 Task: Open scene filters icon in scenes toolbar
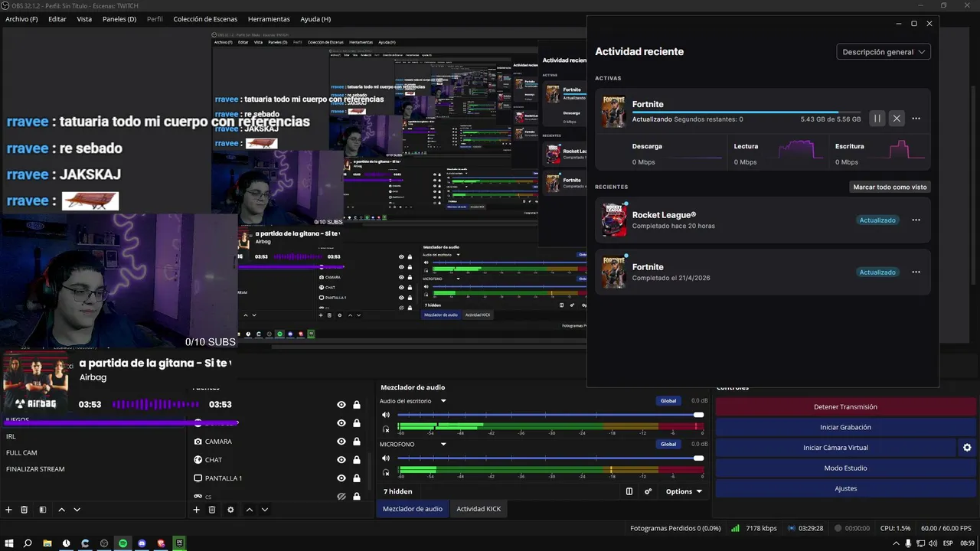[x=43, y=510]
